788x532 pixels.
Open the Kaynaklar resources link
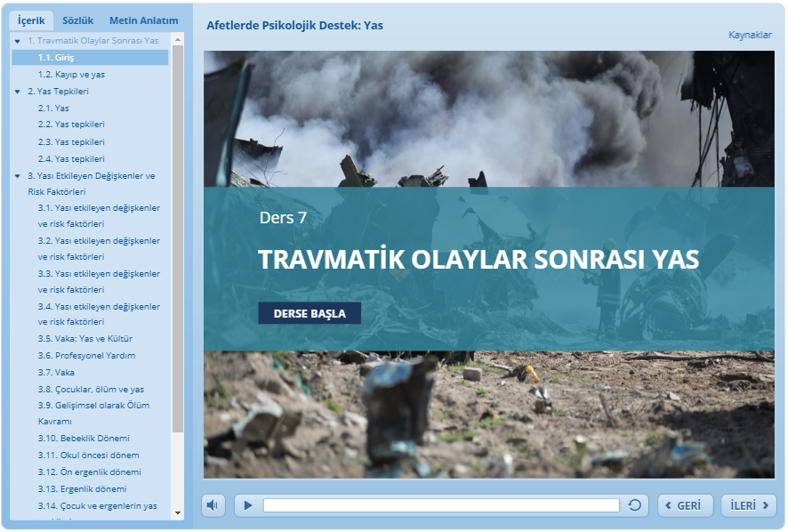click(x=750, y=35)
